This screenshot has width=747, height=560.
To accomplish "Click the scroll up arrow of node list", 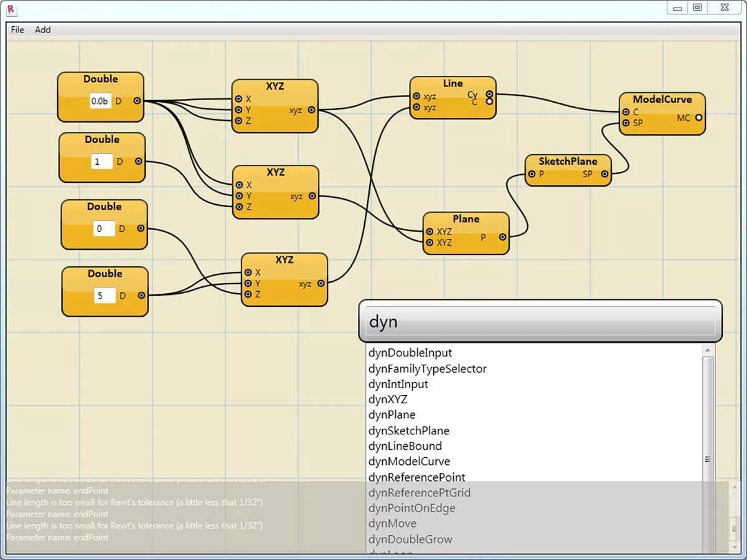I will (707, 351).
